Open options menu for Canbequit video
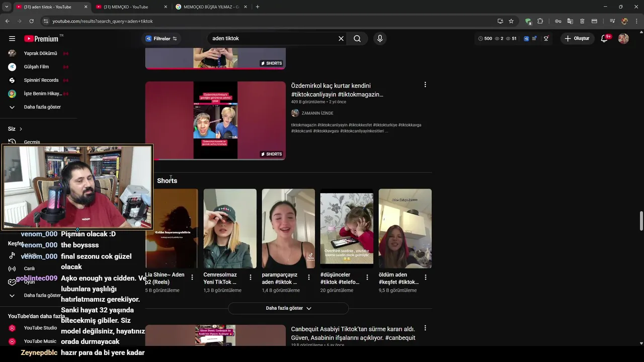The height and width of the screenshot is (362, 644). click(425, 328)
